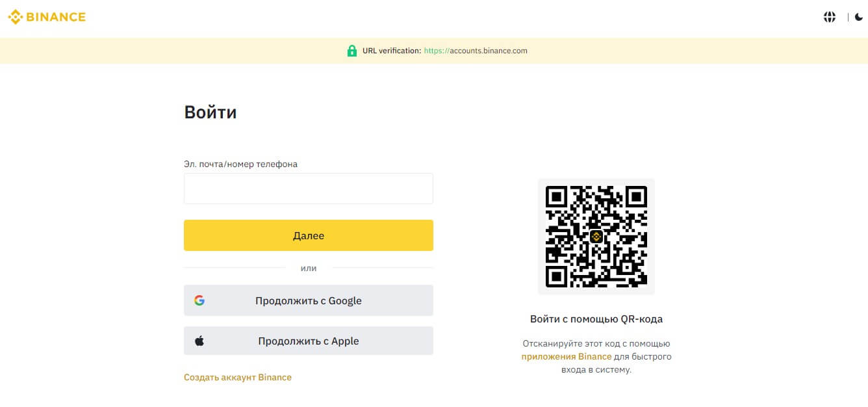This screenshot has width=868, height=407.
Task: Click the Apple logo icon
Action: 199,341
